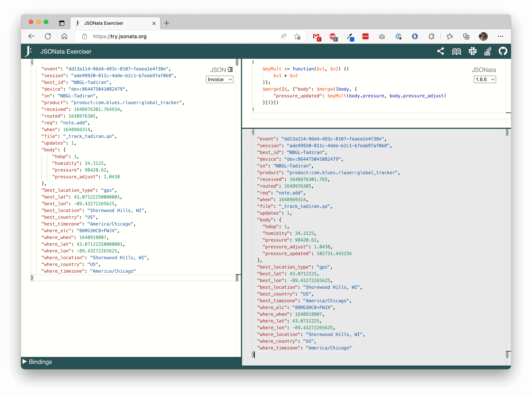The width and height of the screenshot is (532, 397).
Task: Open the Adblock Plus extension icon
Action: point(334,37)
